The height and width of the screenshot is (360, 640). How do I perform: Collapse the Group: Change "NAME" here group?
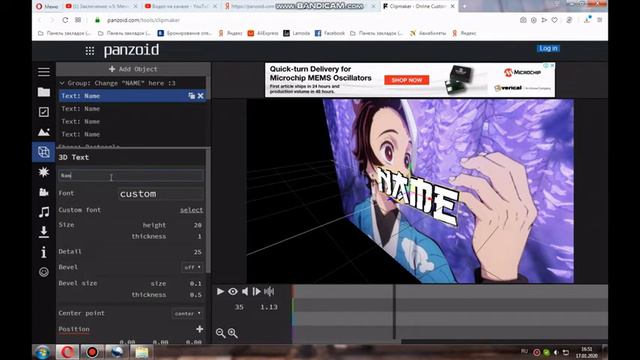tap(62, 83)
